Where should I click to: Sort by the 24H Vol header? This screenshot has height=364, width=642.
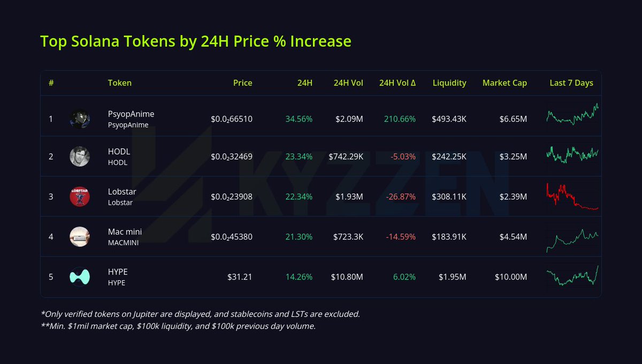click(x=348, y=83)
